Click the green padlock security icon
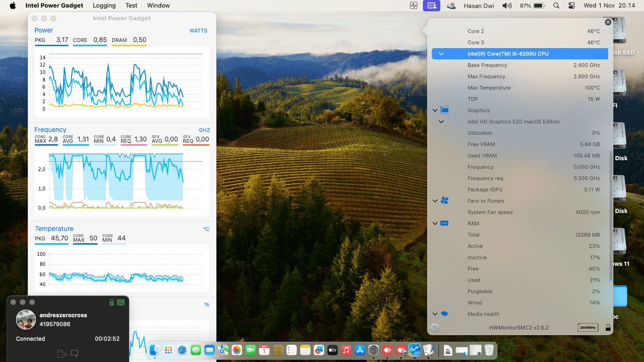The image size is (644, 362). (112, 302)
